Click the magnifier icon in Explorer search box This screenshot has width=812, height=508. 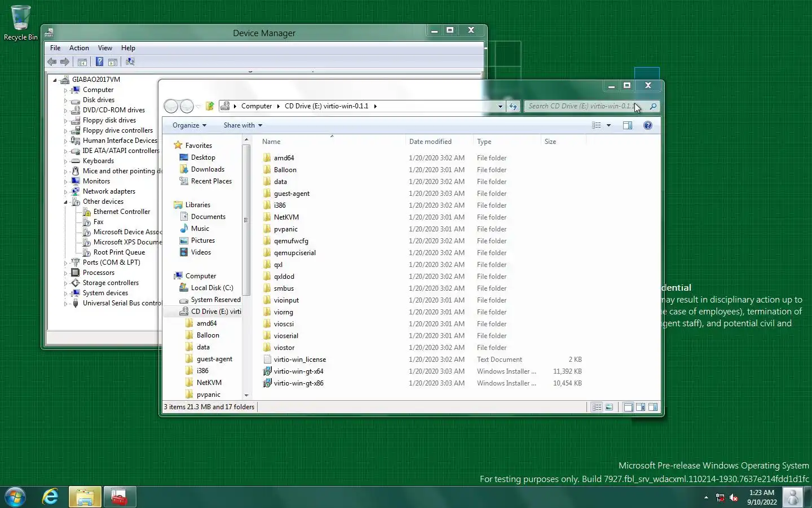click(x=653, y=106)
